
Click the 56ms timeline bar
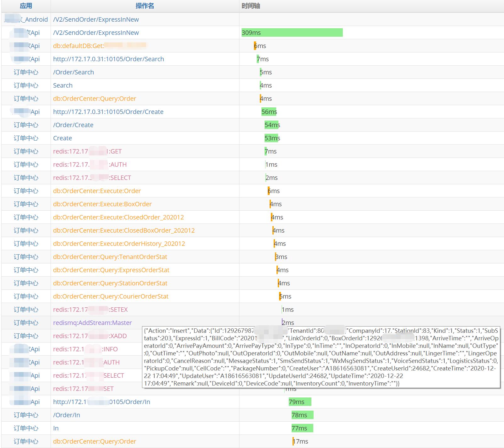[269, 112]
